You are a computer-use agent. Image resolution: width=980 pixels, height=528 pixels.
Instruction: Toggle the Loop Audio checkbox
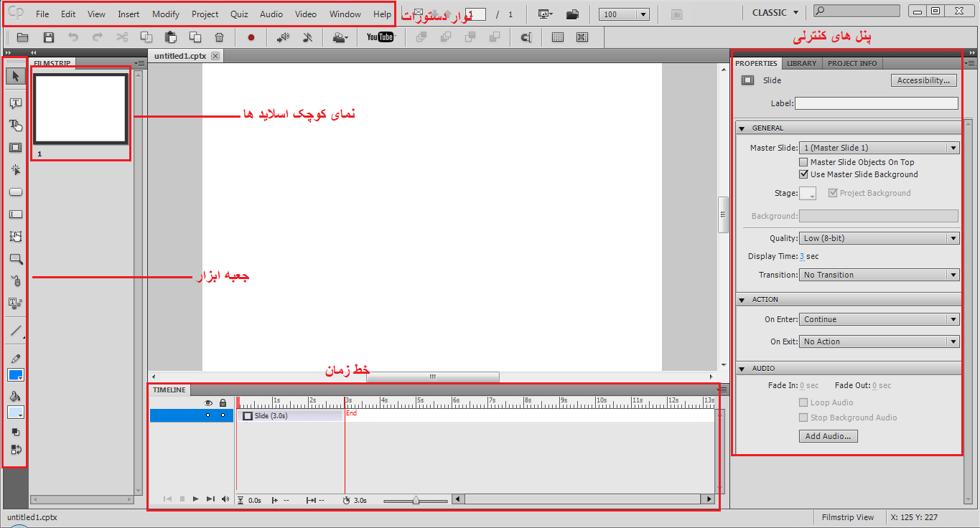click(804, 403)
